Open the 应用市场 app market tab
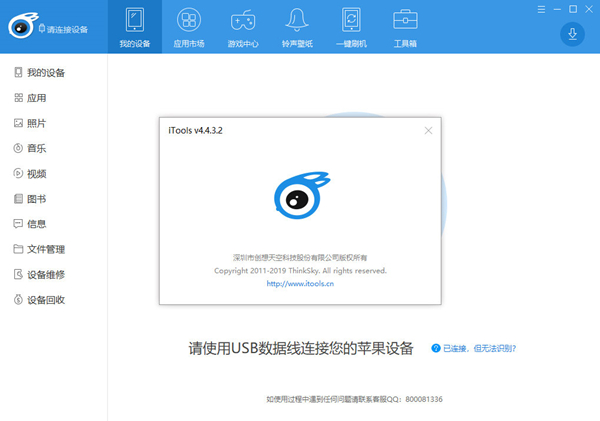The image size is (600, 421). click(189, 27)
